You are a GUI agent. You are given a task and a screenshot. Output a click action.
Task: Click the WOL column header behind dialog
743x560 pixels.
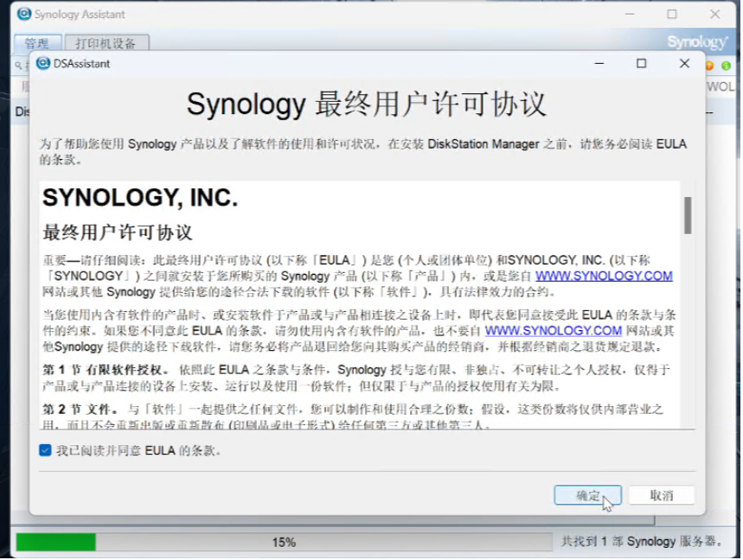click(x=722, y=87)
